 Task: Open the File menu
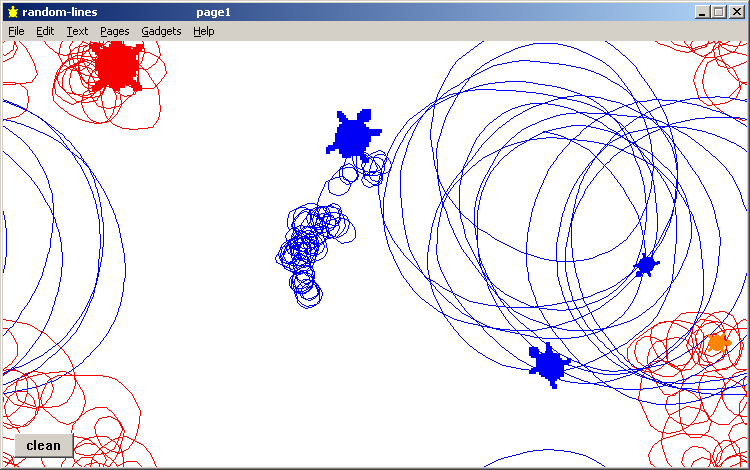tap(16, 31)
